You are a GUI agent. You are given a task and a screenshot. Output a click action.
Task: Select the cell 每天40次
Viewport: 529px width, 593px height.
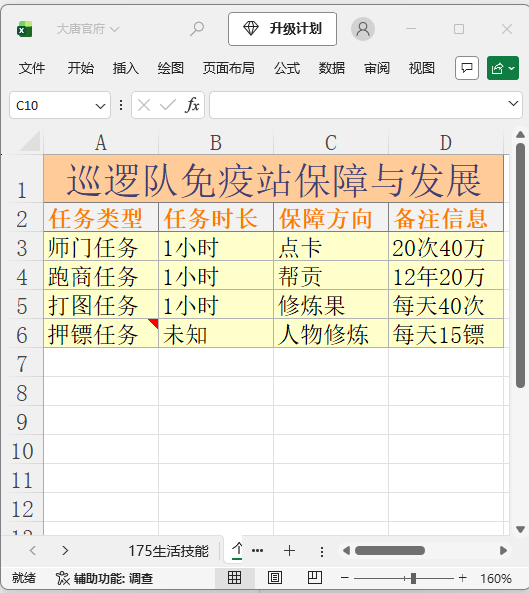click(x=446, y=304)
